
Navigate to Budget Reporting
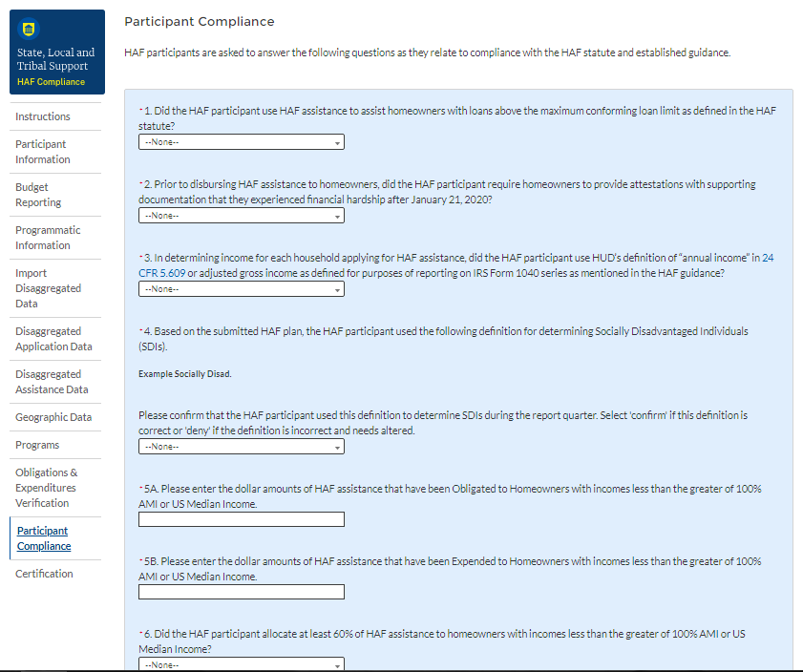38,195
